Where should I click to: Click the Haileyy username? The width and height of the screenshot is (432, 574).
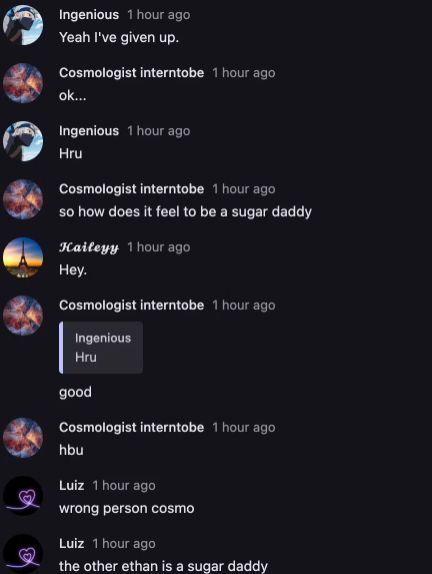pos(89,247)
